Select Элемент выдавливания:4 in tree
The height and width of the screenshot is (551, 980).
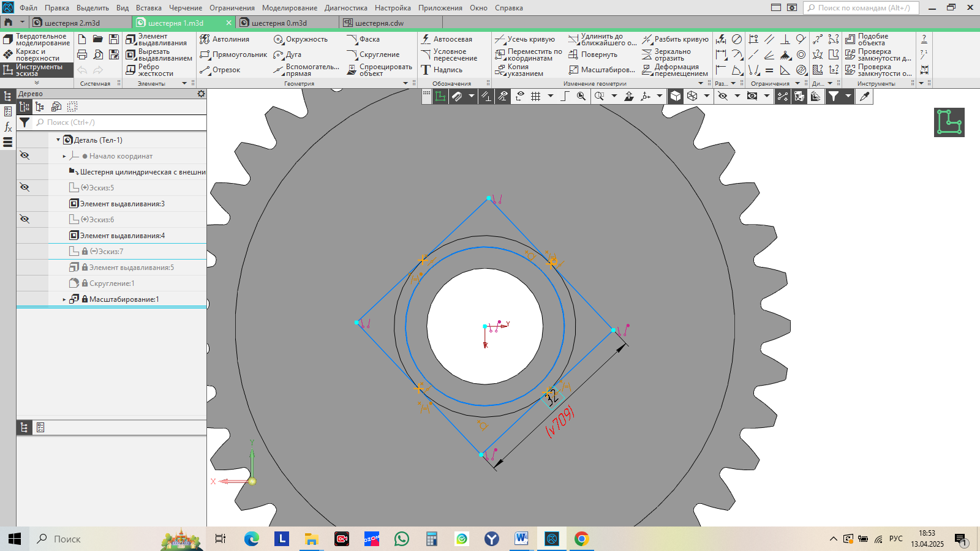pyautogui.click(x=123, y=235)
